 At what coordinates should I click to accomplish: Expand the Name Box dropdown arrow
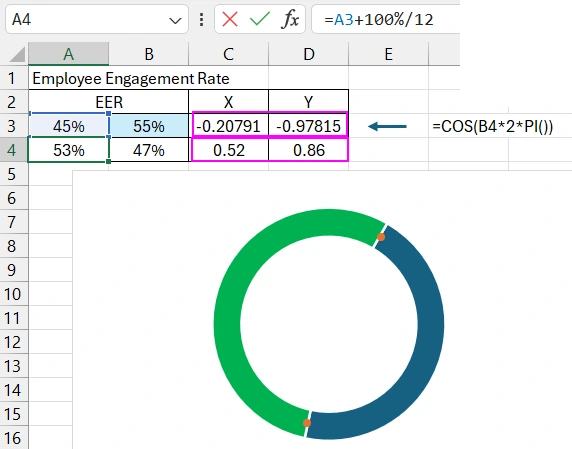click(x=175, y=20)
